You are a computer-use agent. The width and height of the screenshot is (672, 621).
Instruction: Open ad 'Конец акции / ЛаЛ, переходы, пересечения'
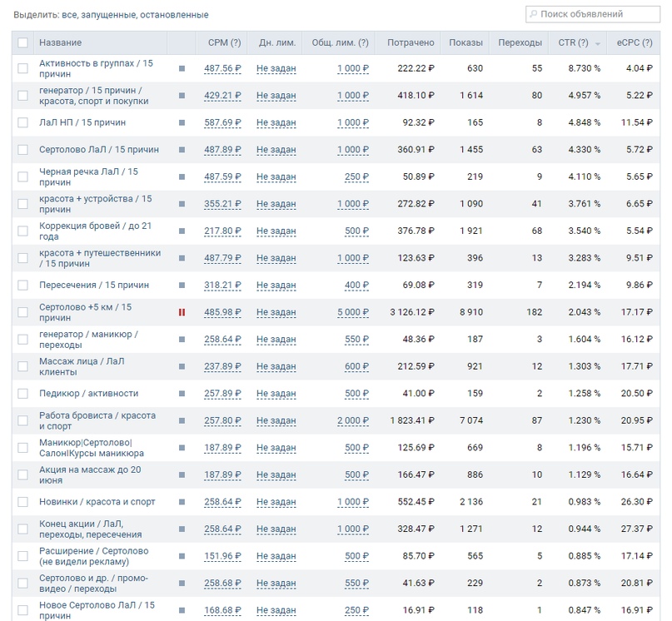tap(91, 529)
